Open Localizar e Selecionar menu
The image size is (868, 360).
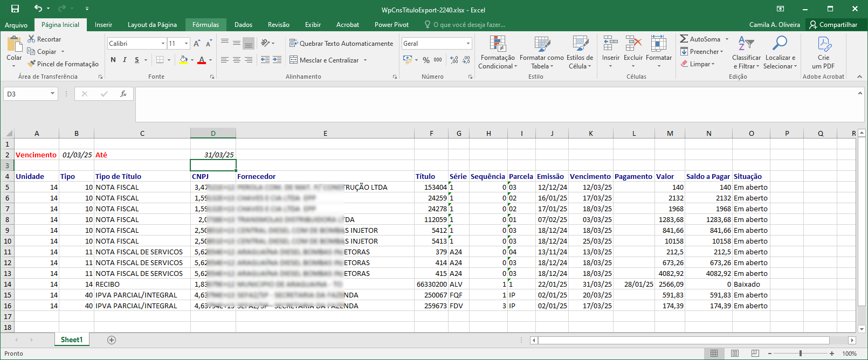tap(780, 52)
